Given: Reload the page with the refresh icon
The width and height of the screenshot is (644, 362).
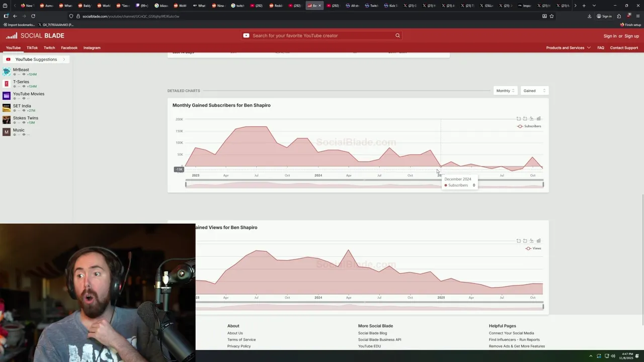Looking at the screenshot, I should click(33, 16).
